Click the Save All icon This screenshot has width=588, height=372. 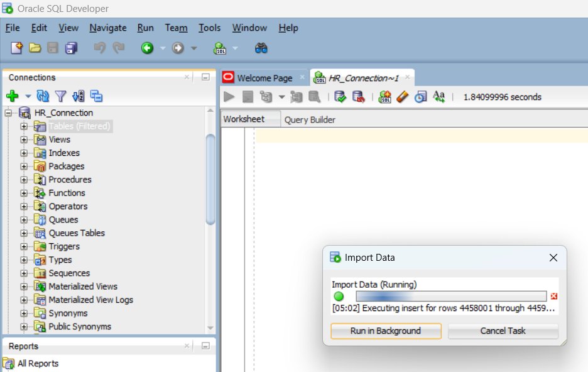coord(71,48)
